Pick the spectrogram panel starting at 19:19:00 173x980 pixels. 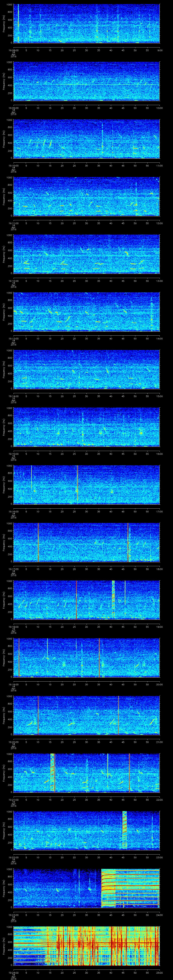pyautogui.click(x=86, y=657)
